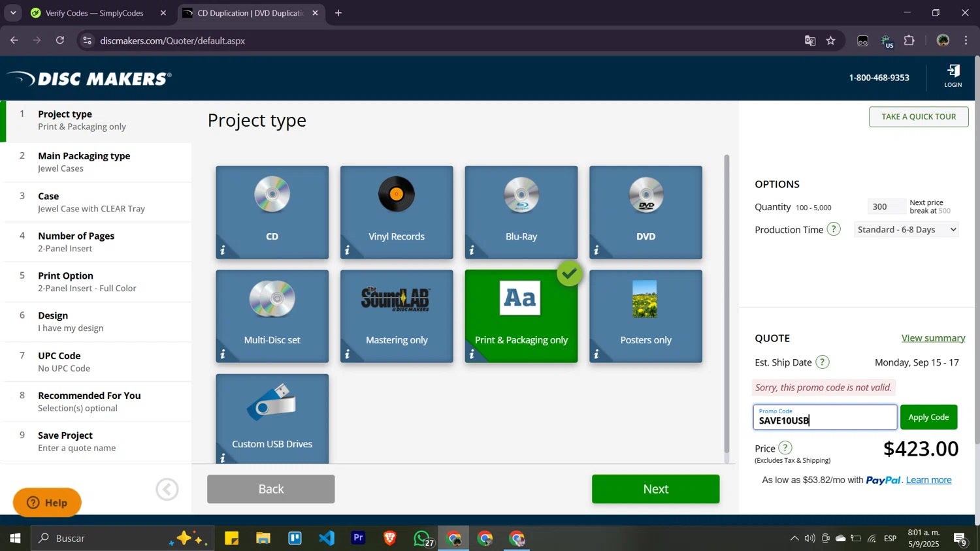Click the LOGIN icon in header
This screenshot has height=551, width=980.
point(953,76)
